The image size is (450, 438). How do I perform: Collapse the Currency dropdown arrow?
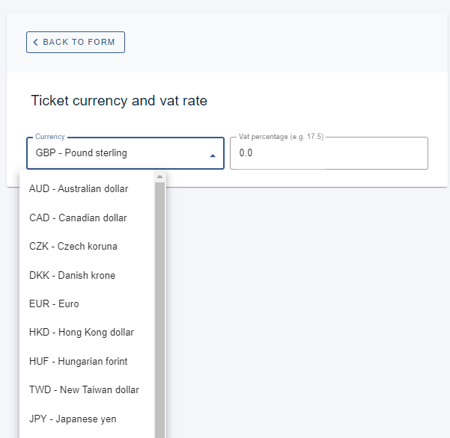point(212,156)
